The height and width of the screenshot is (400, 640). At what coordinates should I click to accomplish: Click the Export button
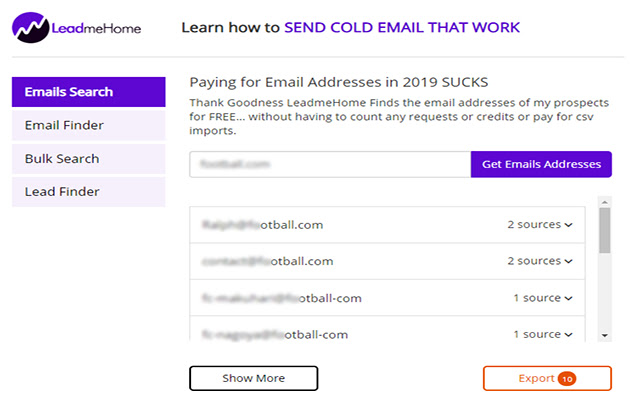pos(547,378)
